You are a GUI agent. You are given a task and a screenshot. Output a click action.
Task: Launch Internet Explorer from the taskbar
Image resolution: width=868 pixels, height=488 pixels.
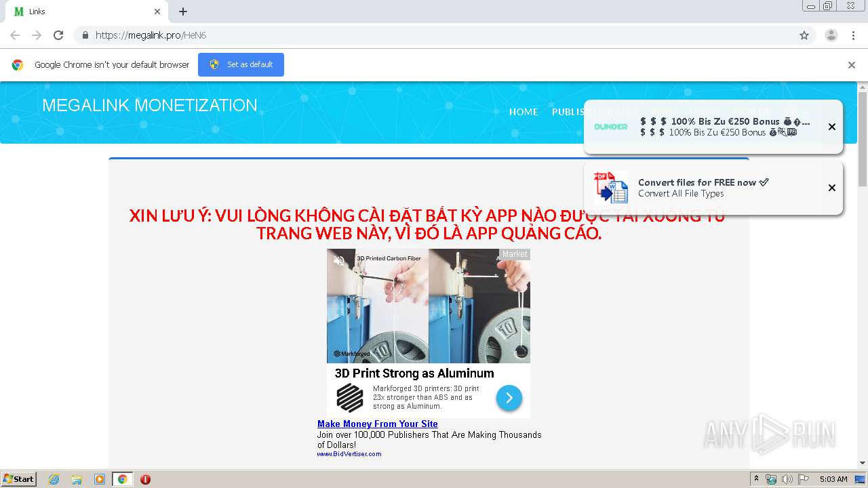pos(54,479)
